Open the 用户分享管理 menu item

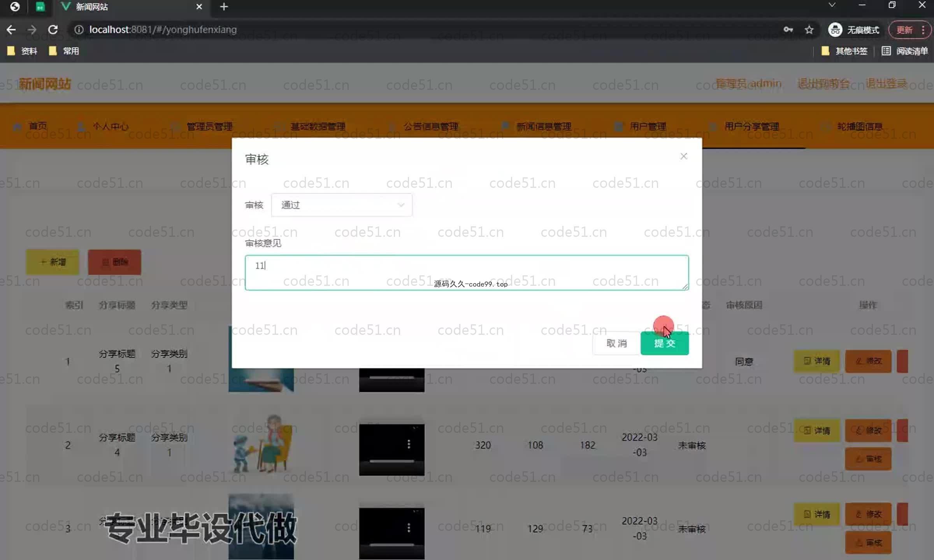point(744,126)
